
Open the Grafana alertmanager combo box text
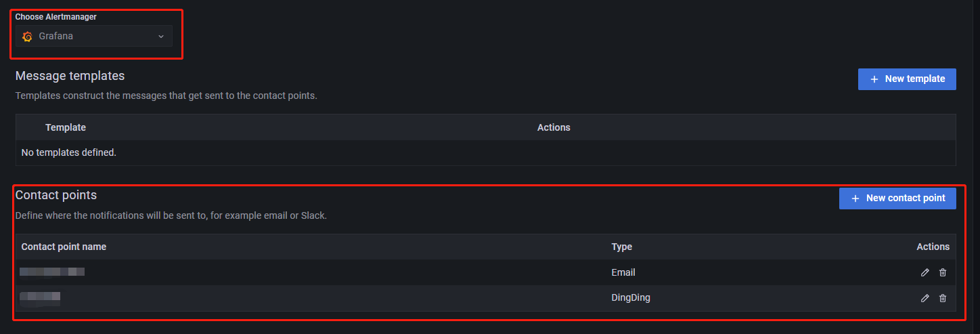[56, 37]
